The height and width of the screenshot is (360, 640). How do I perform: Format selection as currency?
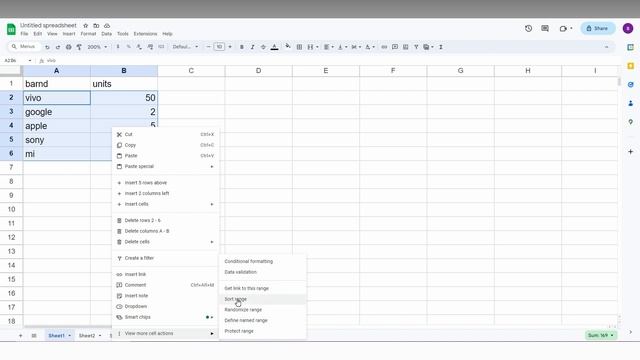(x=118, y=47)
